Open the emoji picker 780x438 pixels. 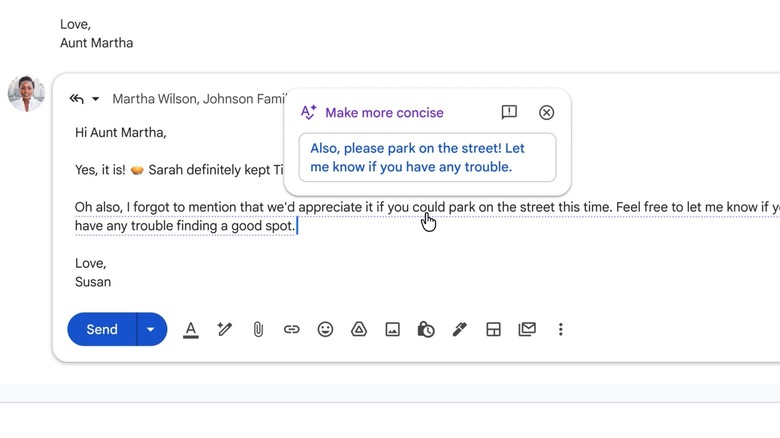pos(325,329)
